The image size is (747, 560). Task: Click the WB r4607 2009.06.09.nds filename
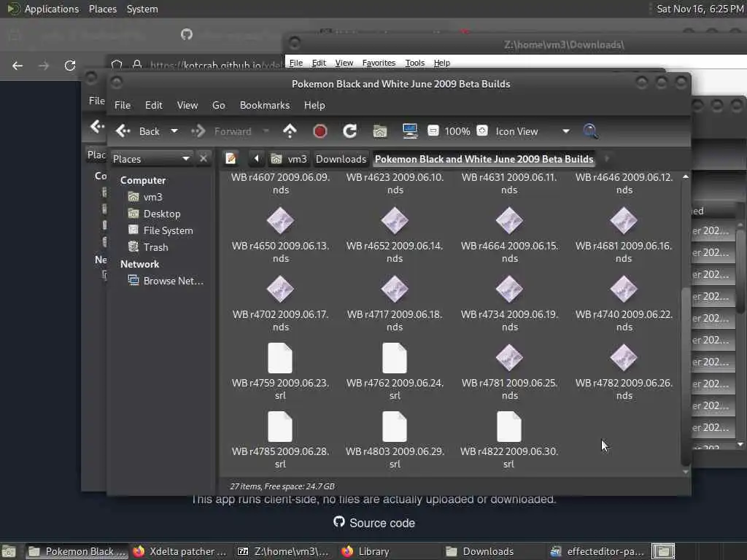point(280,183)
